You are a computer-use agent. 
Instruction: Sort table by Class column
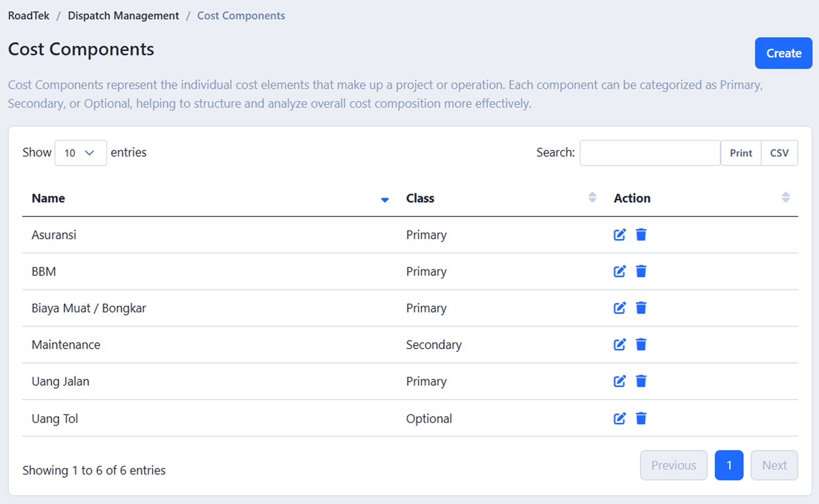[x=420, y=199]
